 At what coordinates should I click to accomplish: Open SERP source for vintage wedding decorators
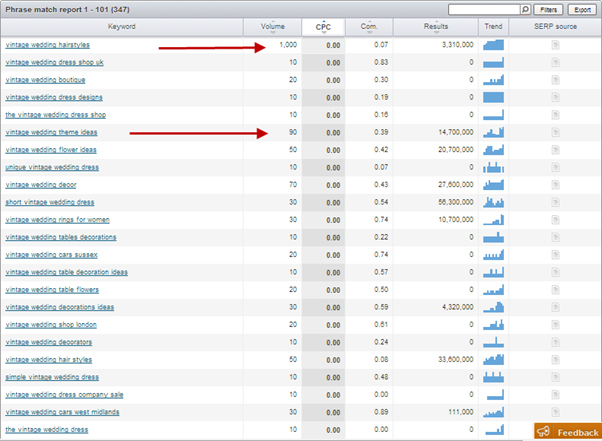point(555,342)
